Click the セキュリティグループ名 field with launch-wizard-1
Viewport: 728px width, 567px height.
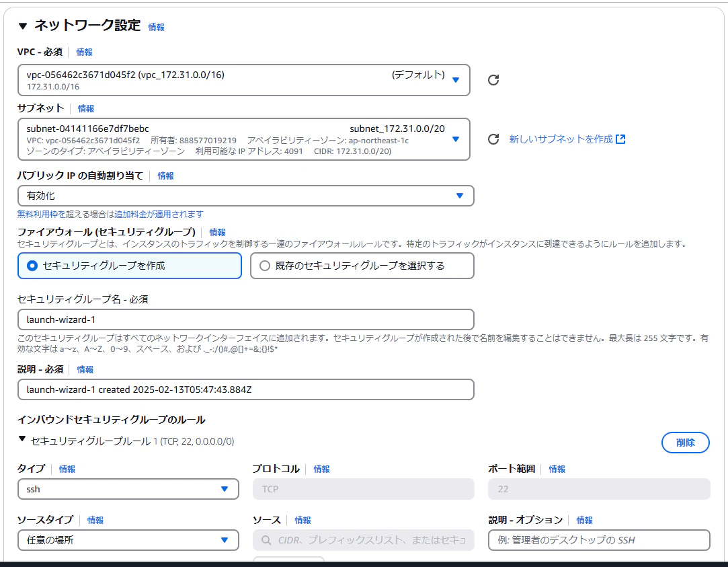click(245, 319)
